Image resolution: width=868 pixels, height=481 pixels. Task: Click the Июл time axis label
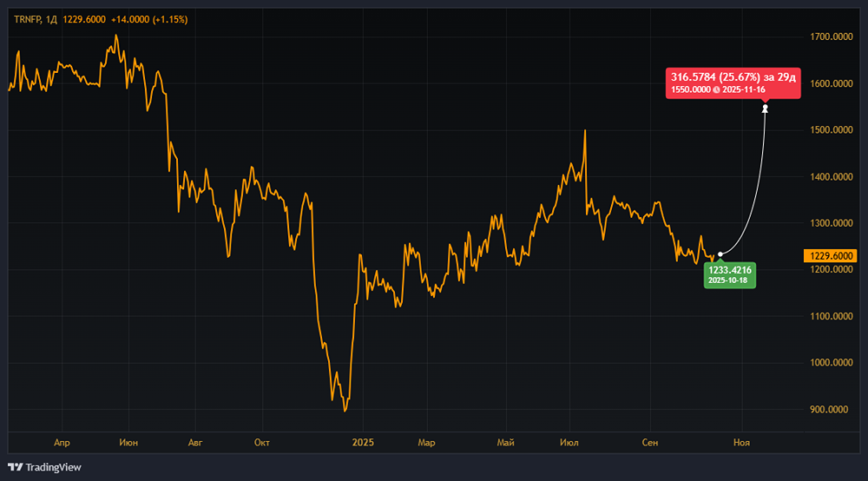(x=569, y=443)
